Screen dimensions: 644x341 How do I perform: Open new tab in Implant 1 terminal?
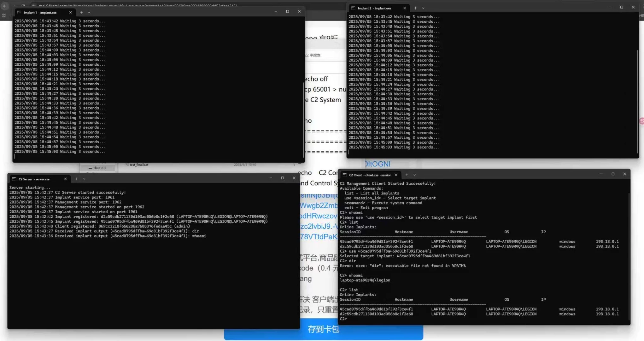81,12
